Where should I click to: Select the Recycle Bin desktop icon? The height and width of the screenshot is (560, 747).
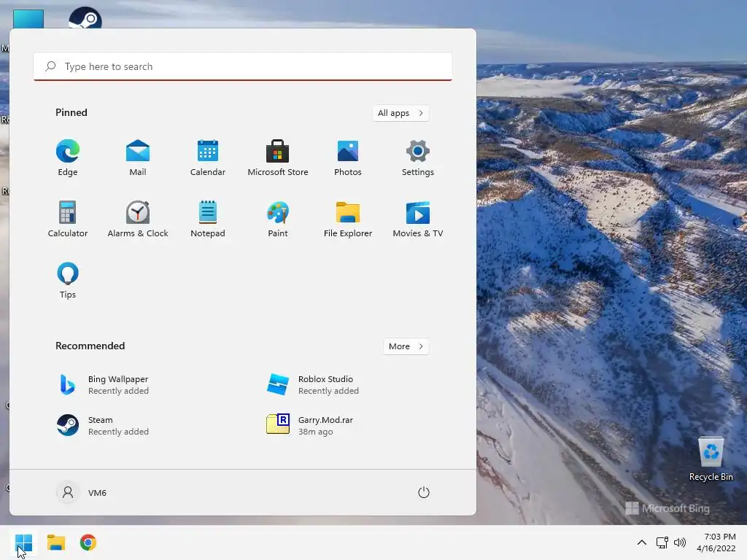point(711,459)
